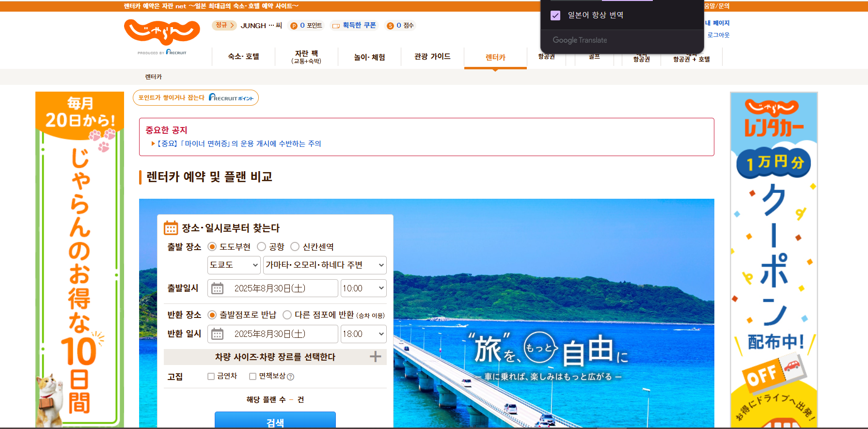This screenshot has height=429, width=868.
Task: Toggle always translate Japanese checkbox
Action: coord(555,16)
